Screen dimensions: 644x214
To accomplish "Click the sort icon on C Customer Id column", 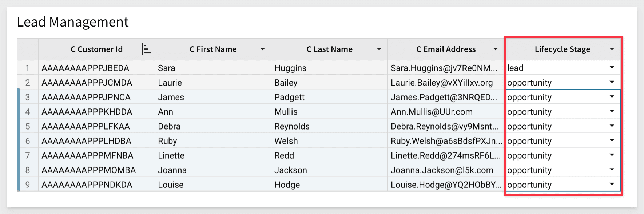I will coord(147,49).
